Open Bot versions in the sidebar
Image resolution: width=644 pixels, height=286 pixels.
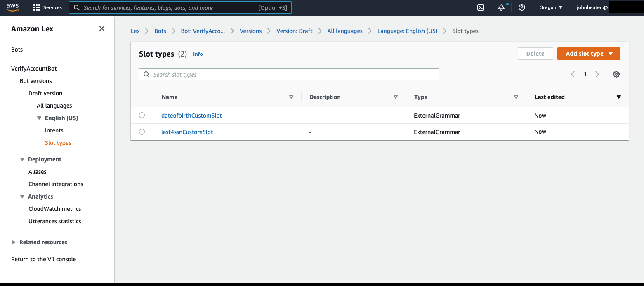(x=36, y=81)
